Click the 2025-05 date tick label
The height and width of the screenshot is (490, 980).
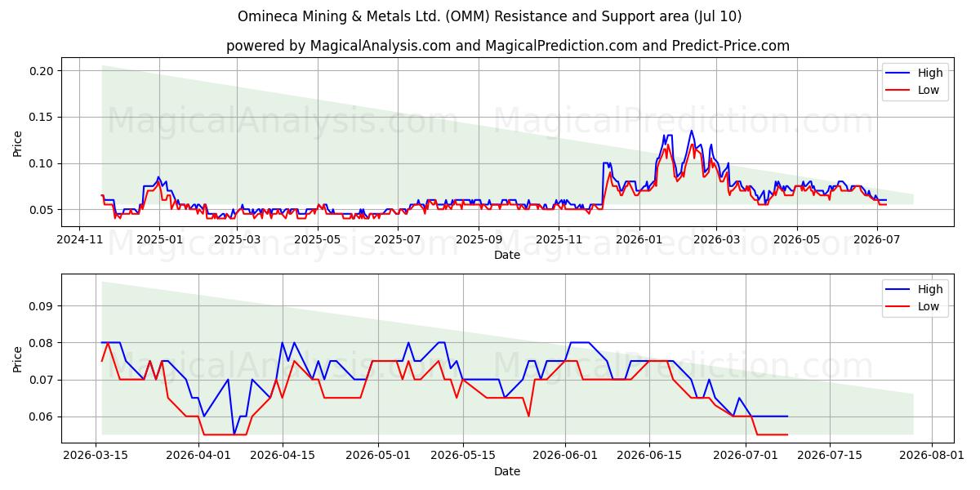pos(317,239)
